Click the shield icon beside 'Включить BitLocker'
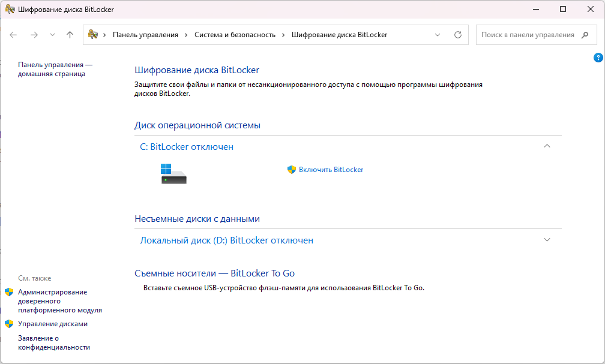This screenshot has height=364, width=605. tap(292, 170)
